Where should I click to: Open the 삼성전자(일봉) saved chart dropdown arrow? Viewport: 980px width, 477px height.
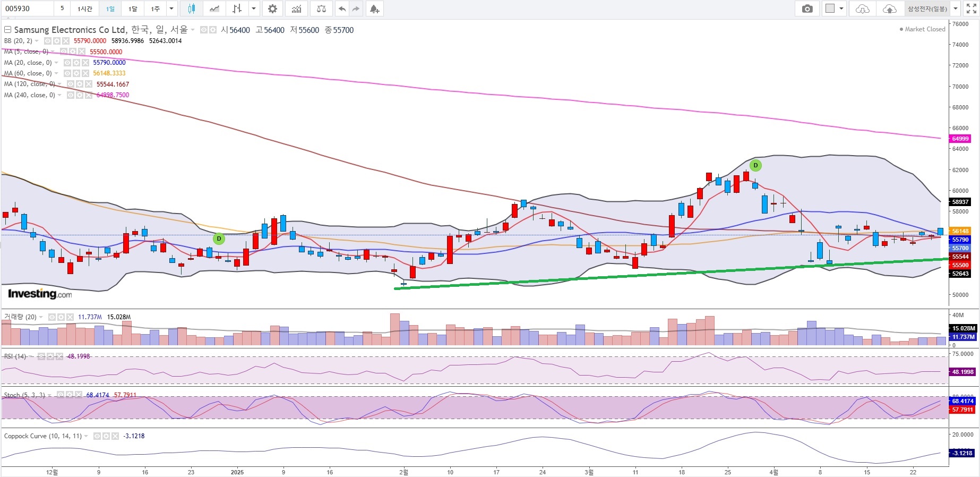pos(956,8)
